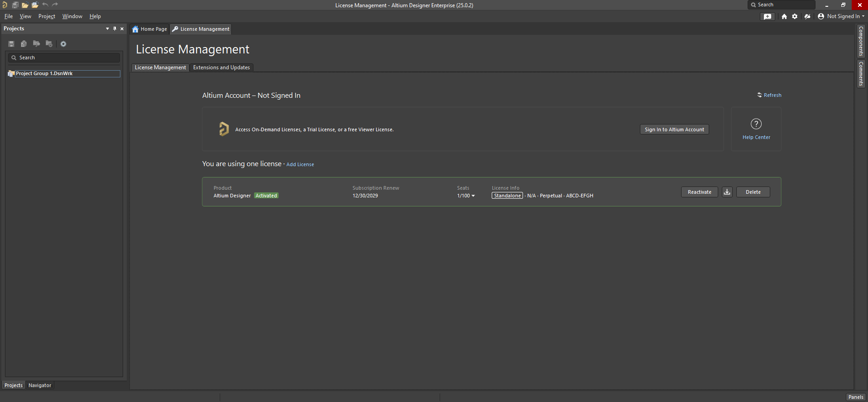This screenshot has width=868, height=402.
Task: Click the download license file icon
Action: 727,192
